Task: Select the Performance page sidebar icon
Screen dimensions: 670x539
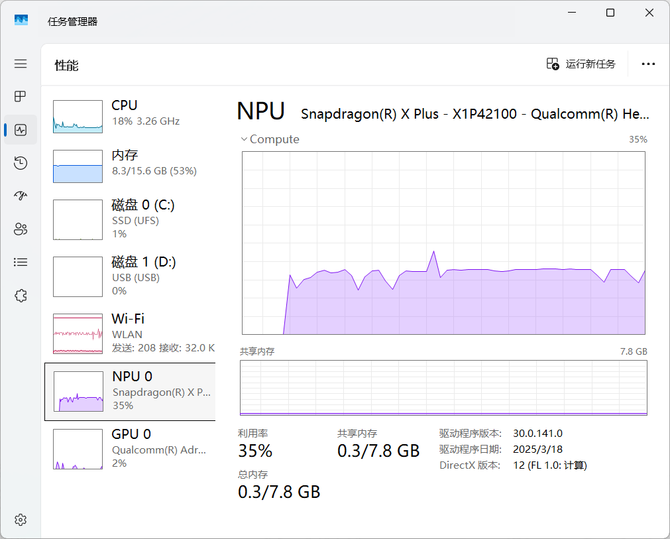Action: (x=20, y=130)
